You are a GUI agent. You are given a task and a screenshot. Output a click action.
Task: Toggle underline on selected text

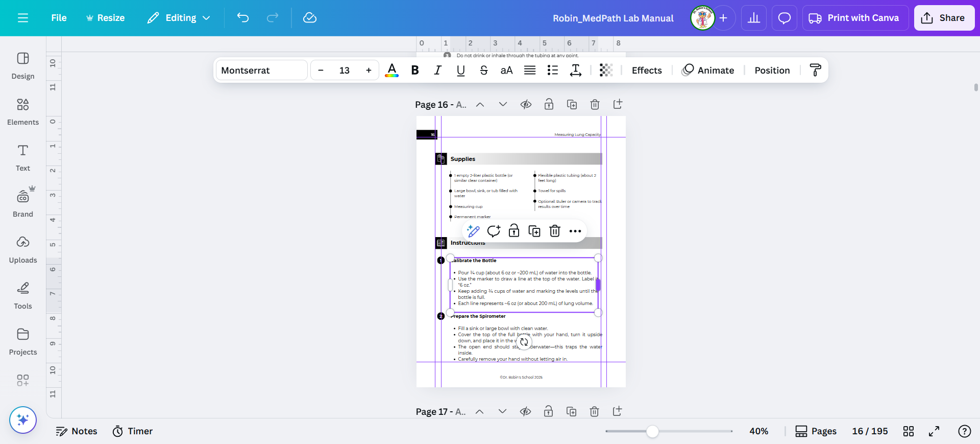point(460,71)
